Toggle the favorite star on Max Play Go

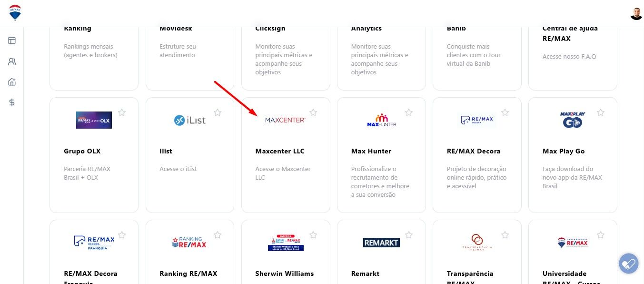pos(601,112)
